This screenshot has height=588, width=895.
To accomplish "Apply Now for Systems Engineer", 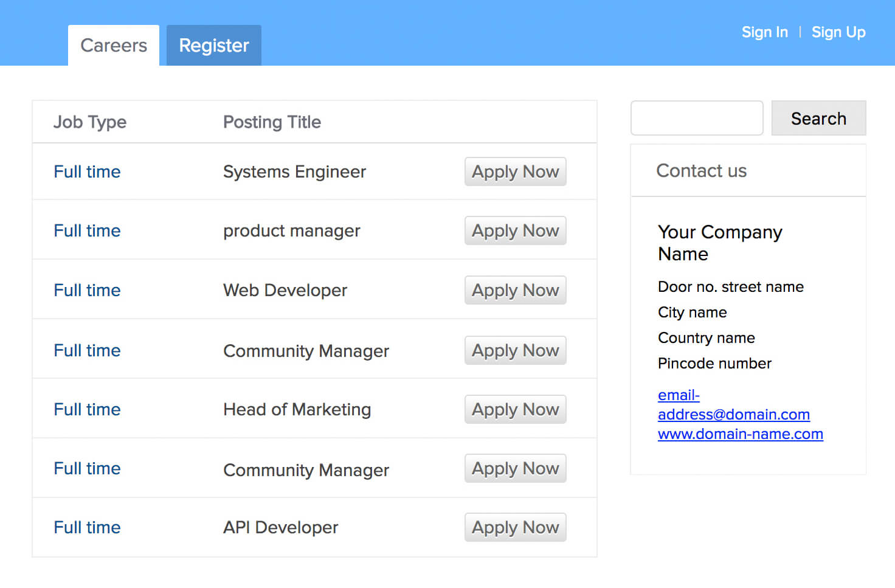I will coord(515,171).
